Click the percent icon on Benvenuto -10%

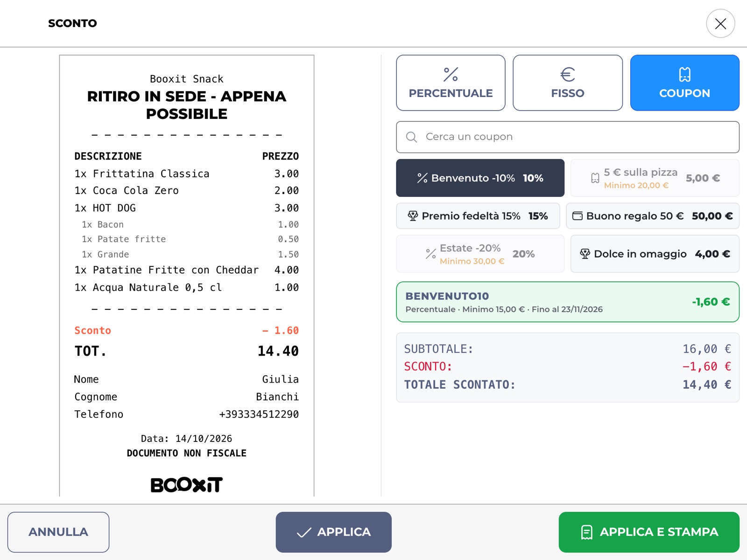point(423,178)
